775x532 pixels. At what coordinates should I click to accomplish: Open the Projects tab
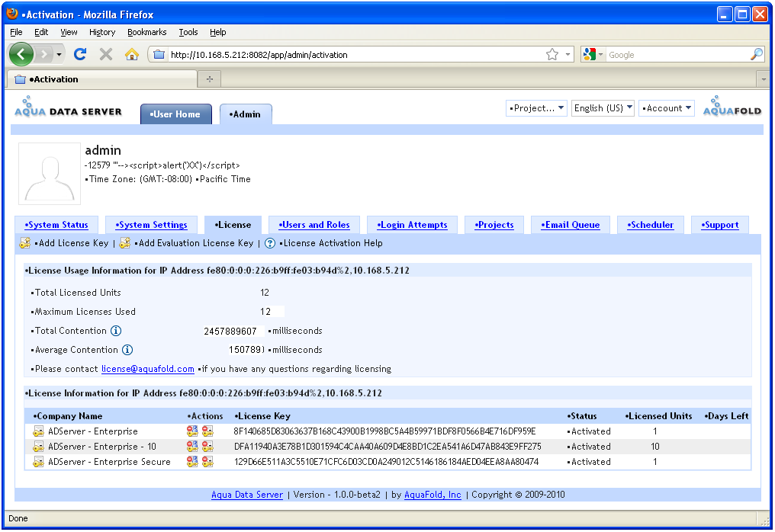494,225
